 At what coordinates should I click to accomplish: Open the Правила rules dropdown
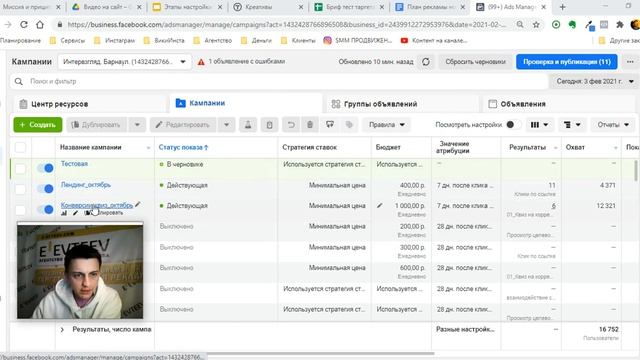point(387,124)
